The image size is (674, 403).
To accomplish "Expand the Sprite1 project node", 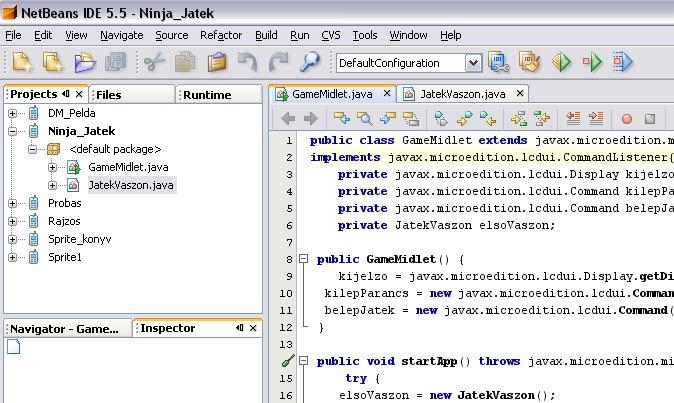I will (12, 258).
